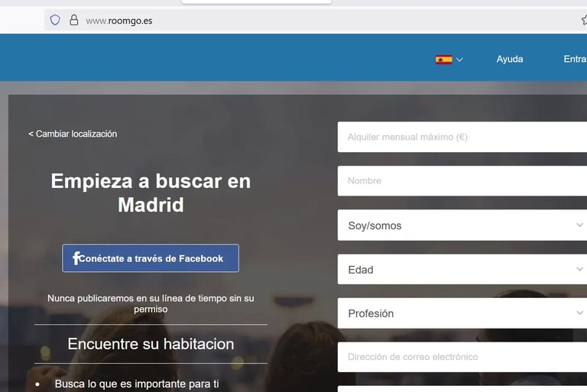Open the Edad dropdown
This screenshot has width=587, height=392.
point(462,269)
